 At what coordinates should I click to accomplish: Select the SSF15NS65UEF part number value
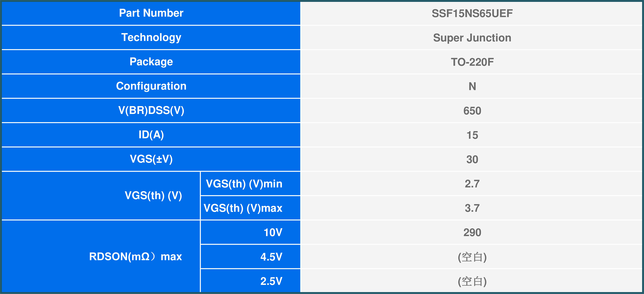pos(472,13)
